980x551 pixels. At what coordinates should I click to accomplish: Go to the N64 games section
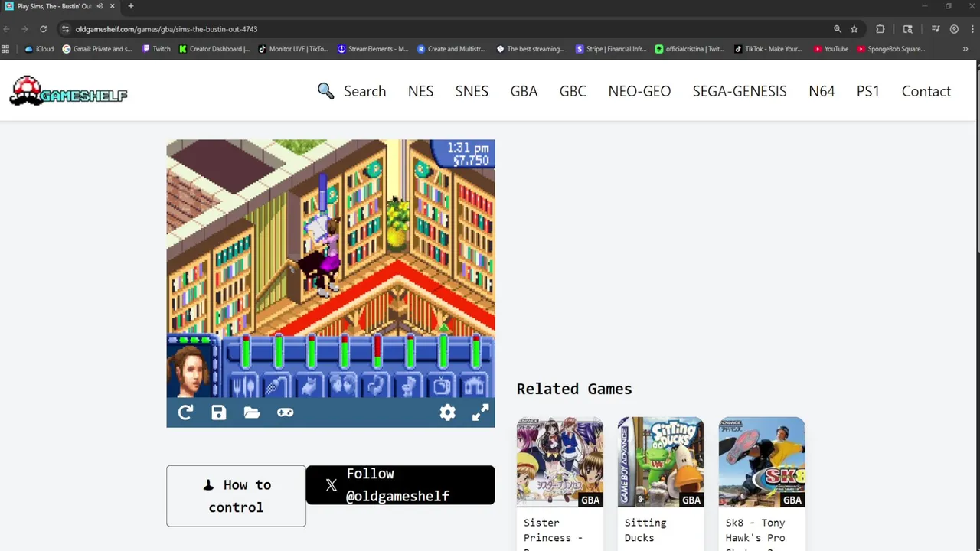pyautogui.click(x=822, y=91)
